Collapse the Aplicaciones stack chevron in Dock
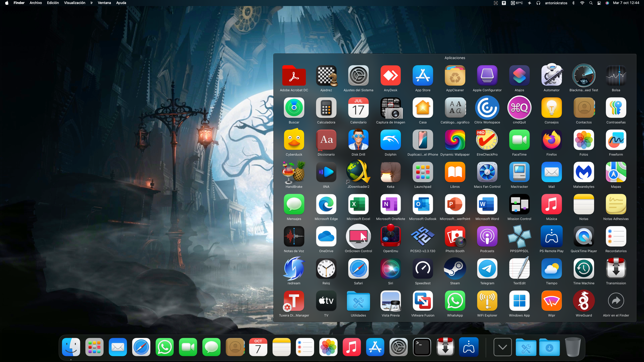The image size is (644, 362). tap(502, 347)
